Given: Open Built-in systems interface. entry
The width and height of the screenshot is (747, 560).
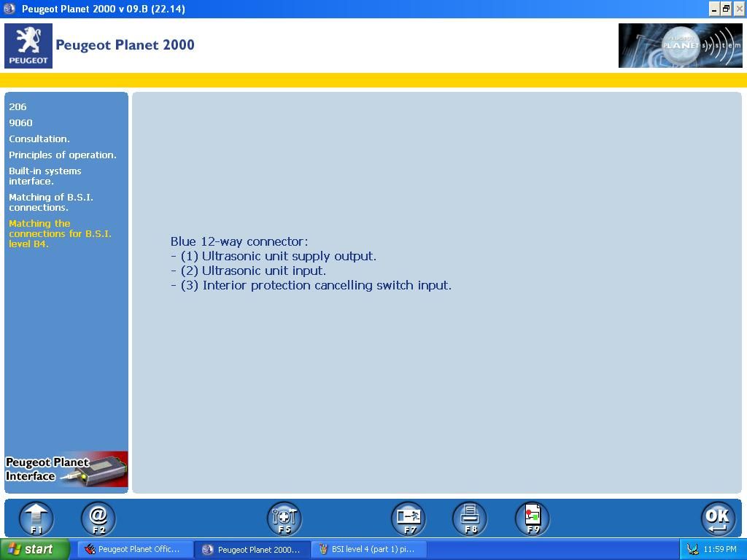Looking at the screenshot, I should pos(44,176).
